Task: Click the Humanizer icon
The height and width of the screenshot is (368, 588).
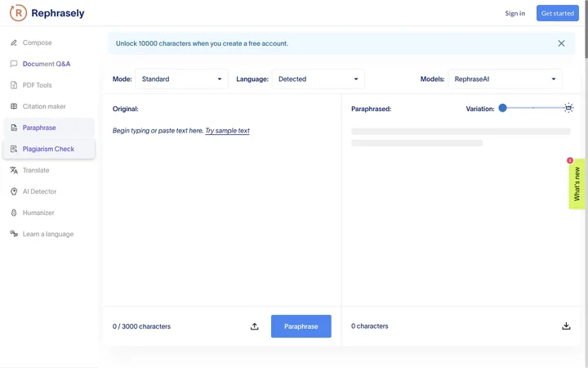Action: click(x=14, y=213)
